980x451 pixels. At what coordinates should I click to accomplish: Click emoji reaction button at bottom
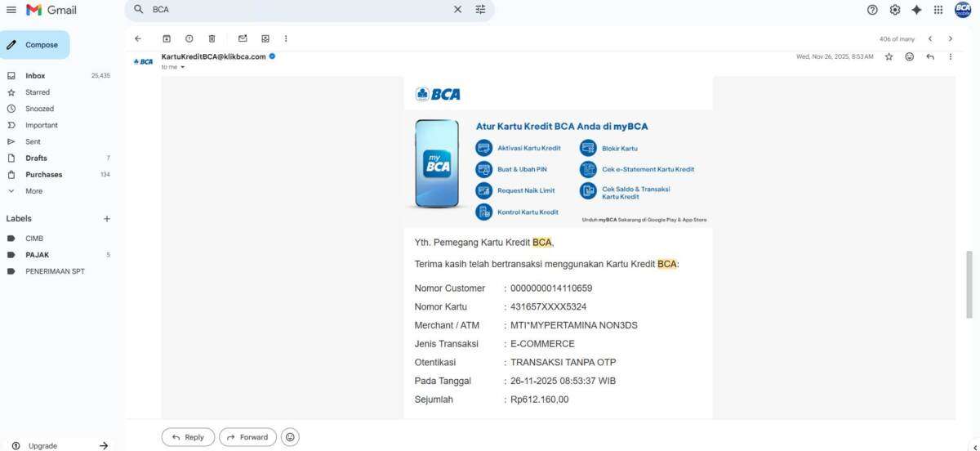tap(290, 437)
